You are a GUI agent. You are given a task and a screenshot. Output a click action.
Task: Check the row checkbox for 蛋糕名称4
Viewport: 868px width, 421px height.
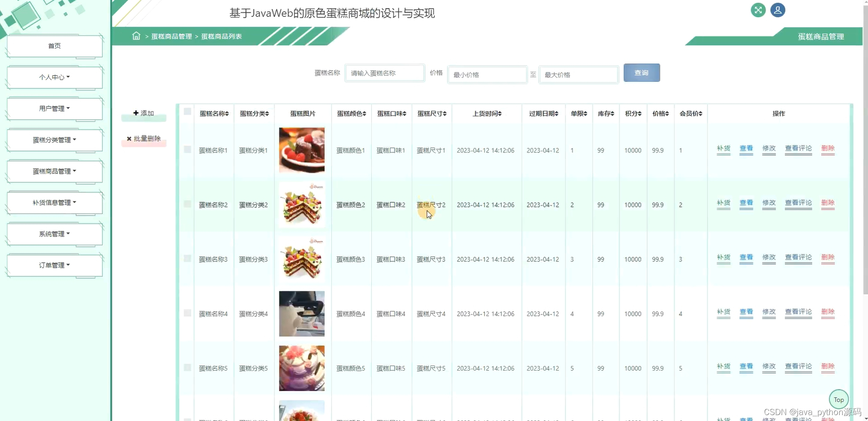tap(187, 313)
